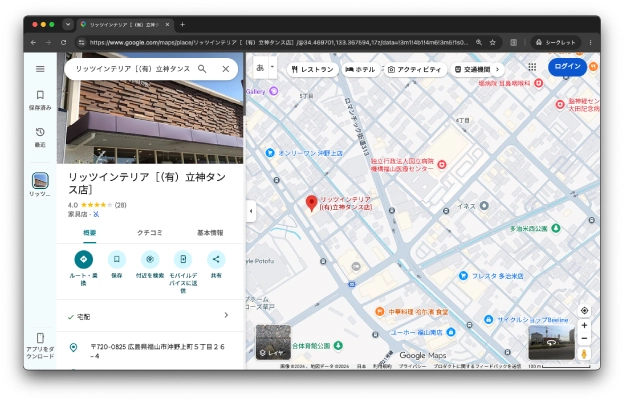The width and height of the screenshot is (624, 401).
Task: Open the hamburger menu in Maps sidebar
Action: coord(40,69)
